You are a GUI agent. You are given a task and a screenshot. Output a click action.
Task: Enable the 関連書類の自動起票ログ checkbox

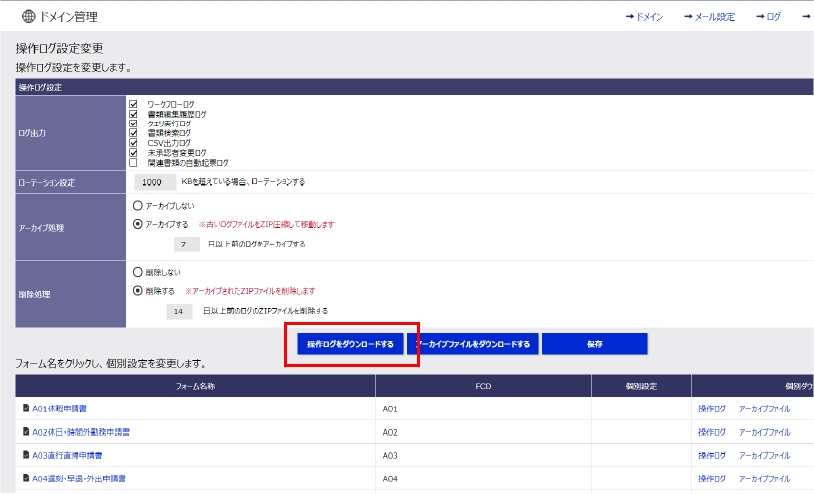(x=134, y=162)
